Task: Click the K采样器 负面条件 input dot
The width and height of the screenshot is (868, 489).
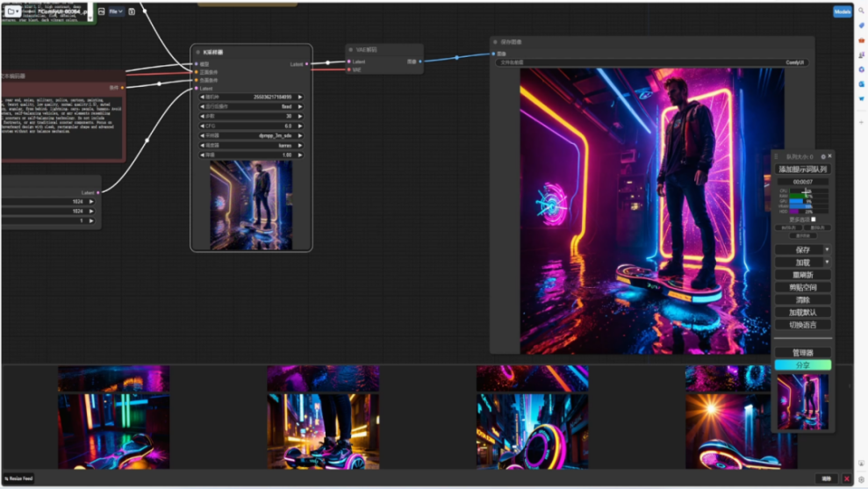Action: [x=197, y=80]
